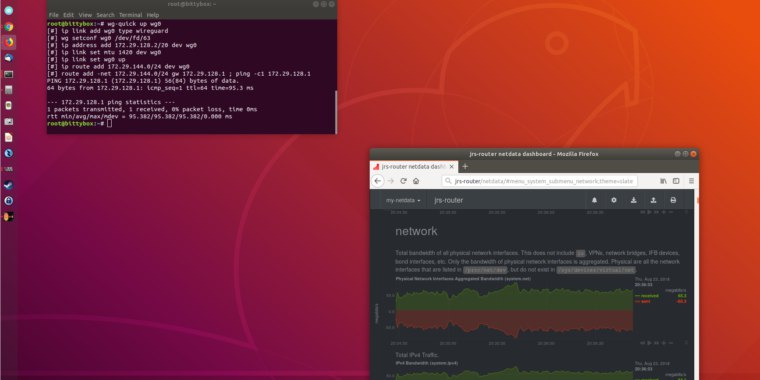
Task: Open Terminal View menu
Action: [85, 15]
